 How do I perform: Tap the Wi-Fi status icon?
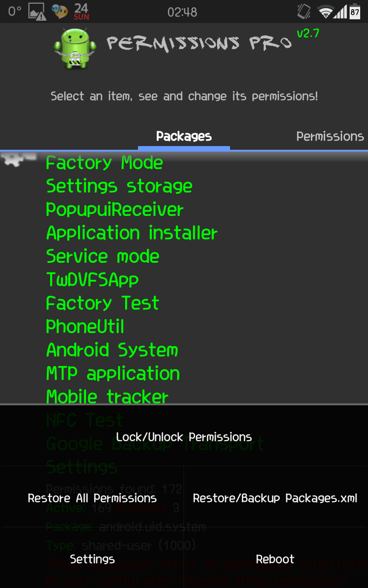coord(326,11)
